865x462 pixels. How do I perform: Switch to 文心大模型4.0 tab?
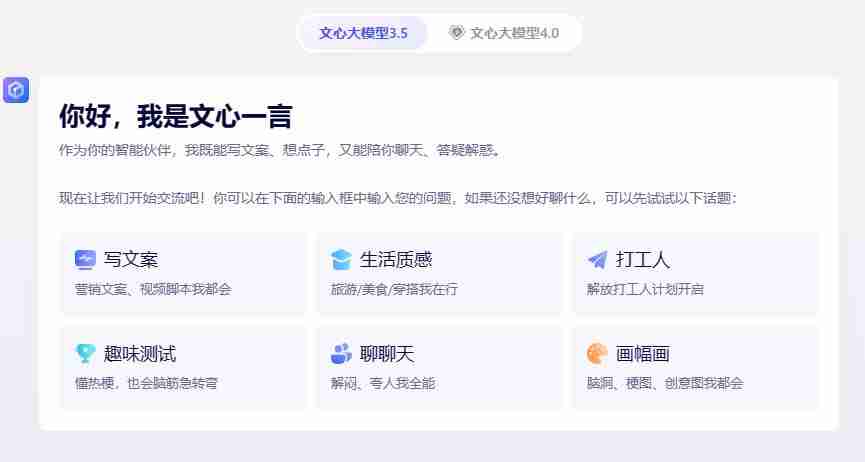pos(504,33)
